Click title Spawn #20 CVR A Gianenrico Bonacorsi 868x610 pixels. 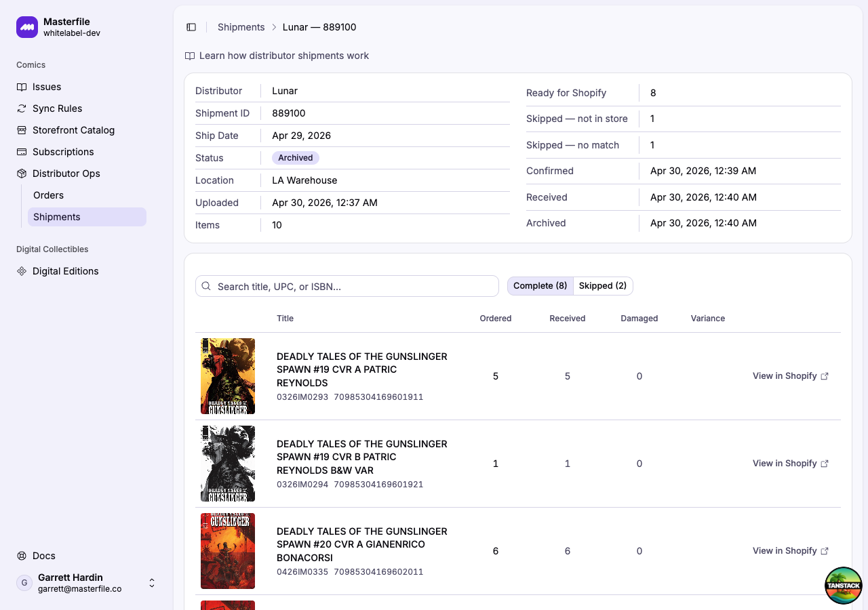(x=362, y=544)
